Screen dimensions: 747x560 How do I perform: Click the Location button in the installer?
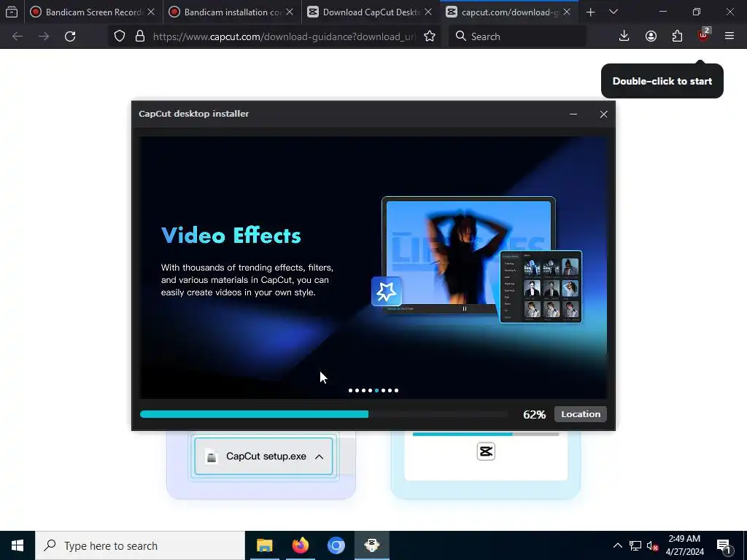coord(580,414)
